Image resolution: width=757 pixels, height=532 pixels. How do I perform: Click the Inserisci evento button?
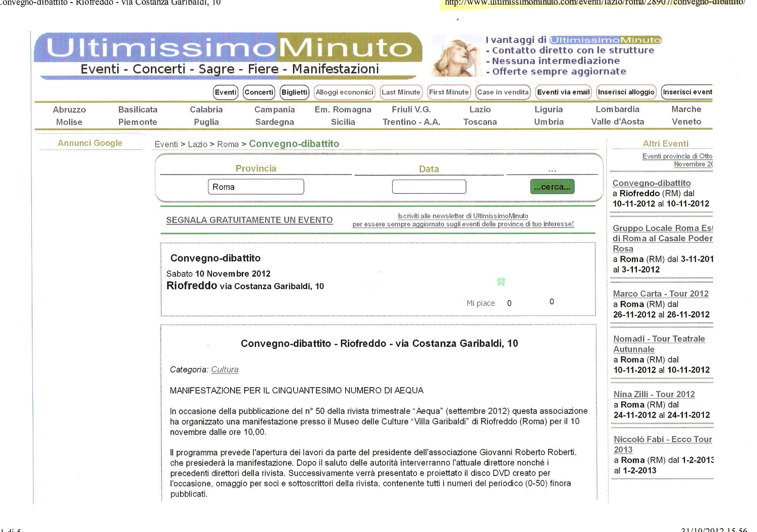coord(687,92)
